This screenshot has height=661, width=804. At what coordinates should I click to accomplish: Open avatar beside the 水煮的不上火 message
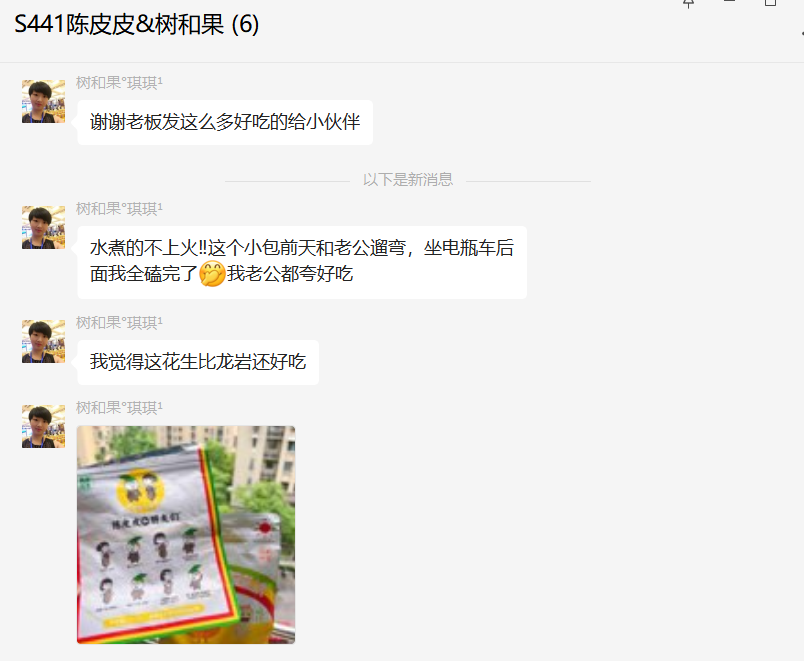[x=43, y=227]
